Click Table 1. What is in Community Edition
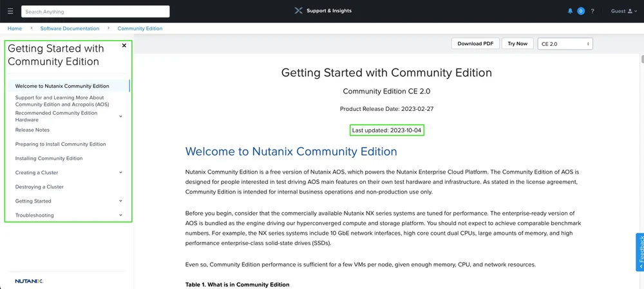The image size is (644, 289). tap(238, 284)
